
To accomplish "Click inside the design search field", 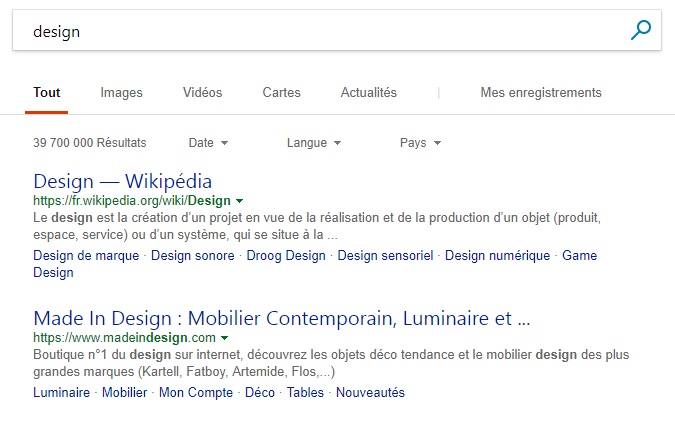I will coord(319,31).
